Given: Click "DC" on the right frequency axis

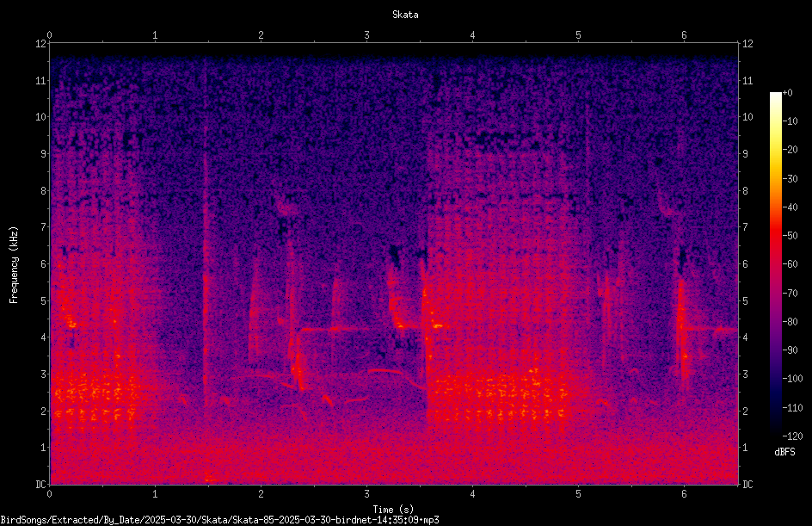Looking at the screenshot, I should (747, 485).
